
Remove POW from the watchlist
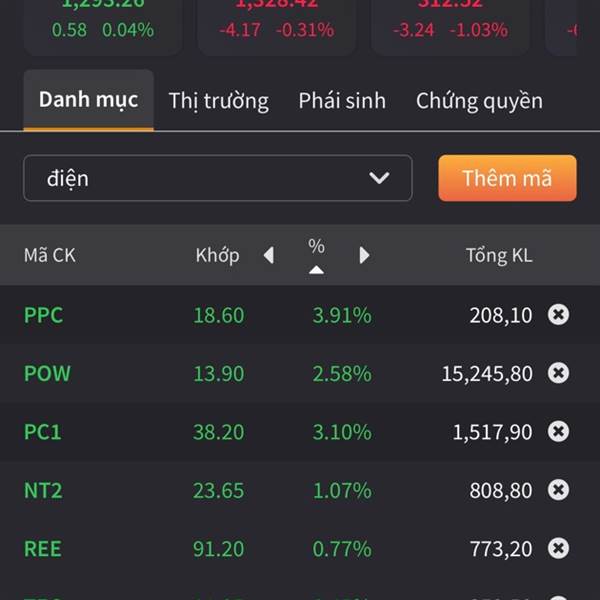coord(558,373)
